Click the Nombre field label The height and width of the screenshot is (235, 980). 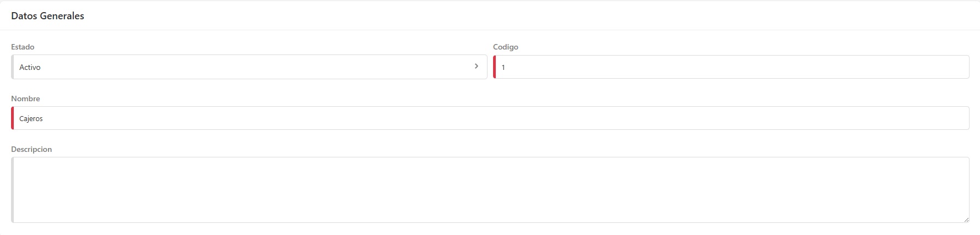25,99
